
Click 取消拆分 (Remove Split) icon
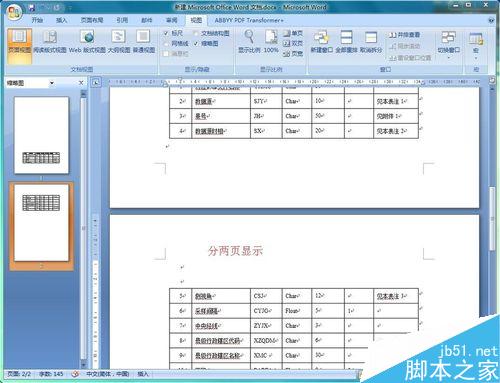pyautogui.click(x=371, y=42)
